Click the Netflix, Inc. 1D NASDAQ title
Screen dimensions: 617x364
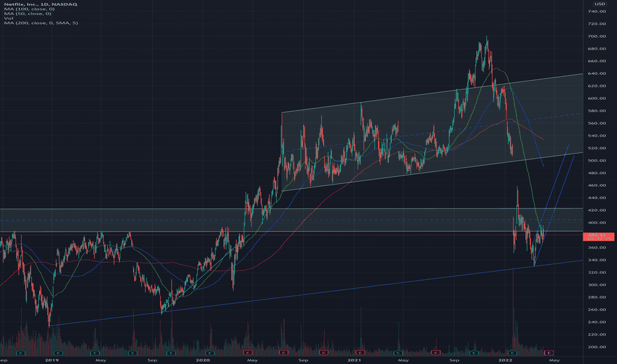pos(40,4)
